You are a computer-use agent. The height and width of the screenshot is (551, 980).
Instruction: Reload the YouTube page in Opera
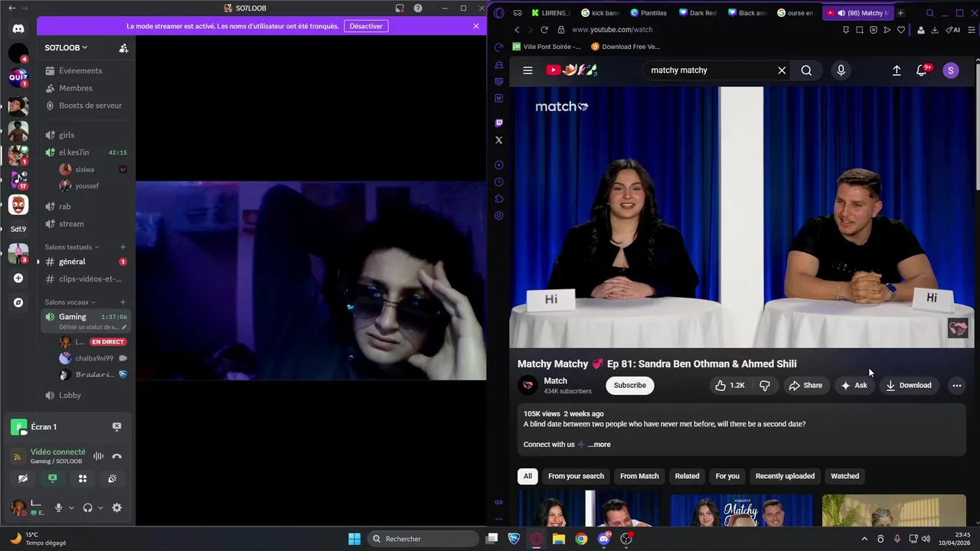544,30
